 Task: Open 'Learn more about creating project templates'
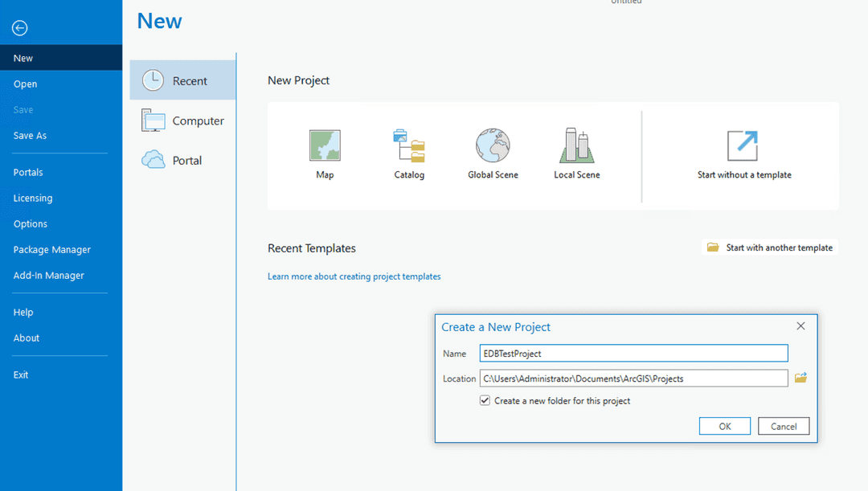pyautogui.click(x=354, y=276)
